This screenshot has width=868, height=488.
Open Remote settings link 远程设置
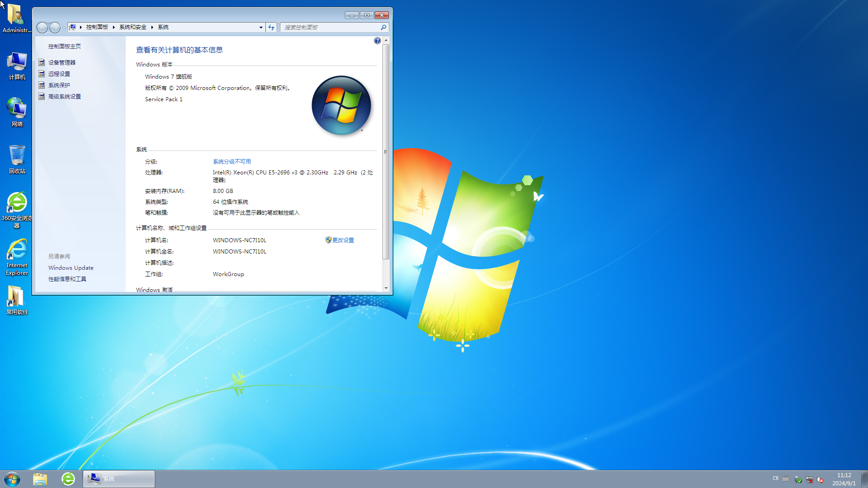coord(59,74)
